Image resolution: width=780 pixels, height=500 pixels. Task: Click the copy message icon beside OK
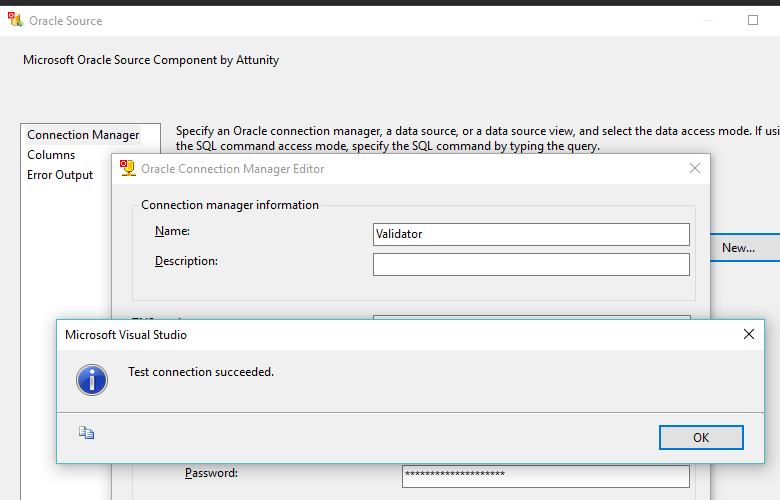[87, 433]
